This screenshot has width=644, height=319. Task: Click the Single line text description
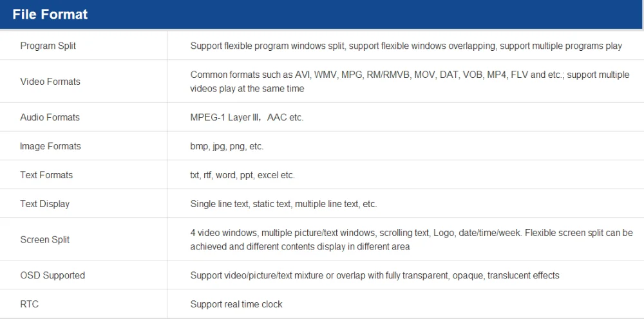click(x=283, y=204)
